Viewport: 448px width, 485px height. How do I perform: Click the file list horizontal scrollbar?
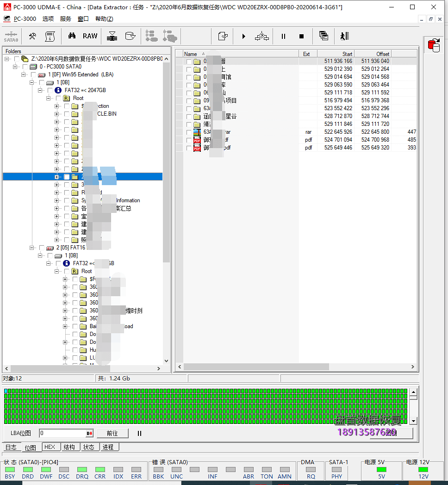point(256,367)
